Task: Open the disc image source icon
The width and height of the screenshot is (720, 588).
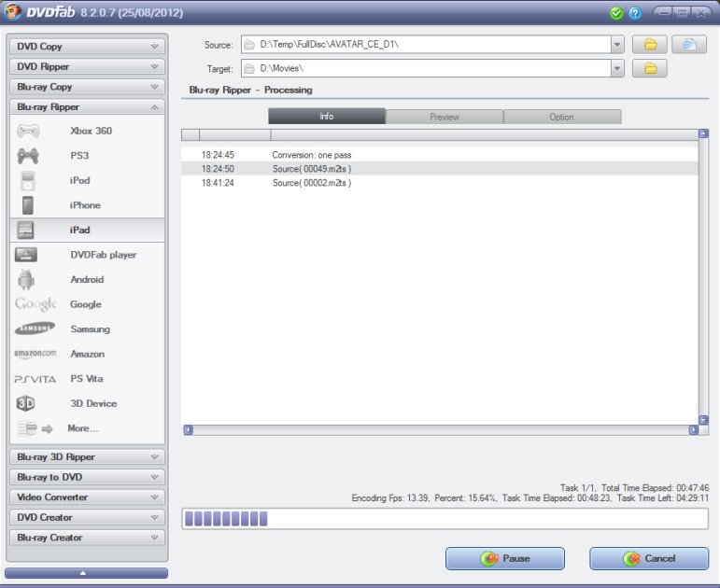Action: pyautogui.click(x=689, y=45)
